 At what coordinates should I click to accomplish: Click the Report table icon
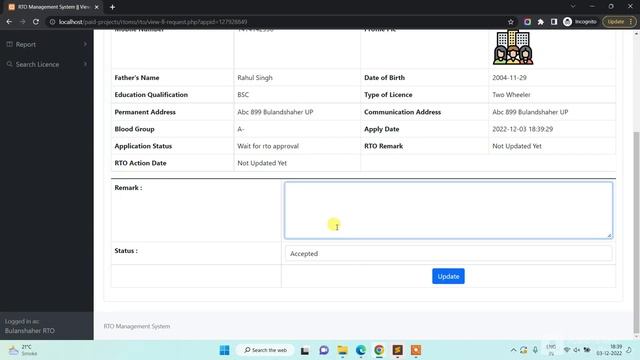point(9,44)
